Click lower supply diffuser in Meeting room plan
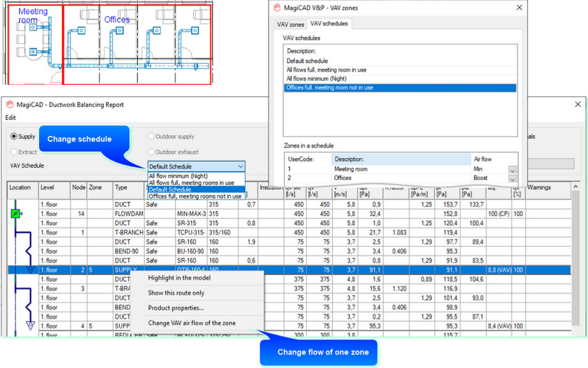The height and width of the screenshot is (368, 588). click(x=33, y=52)
